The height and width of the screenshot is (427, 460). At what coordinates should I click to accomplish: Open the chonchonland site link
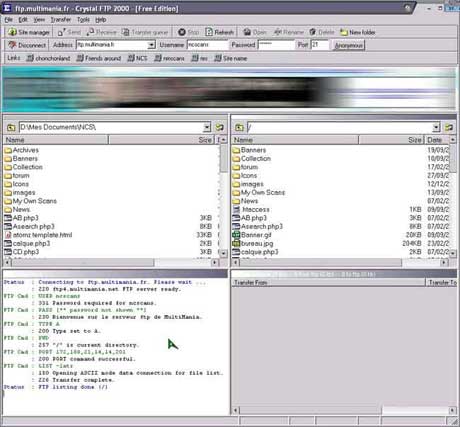(x=48, y=58)
